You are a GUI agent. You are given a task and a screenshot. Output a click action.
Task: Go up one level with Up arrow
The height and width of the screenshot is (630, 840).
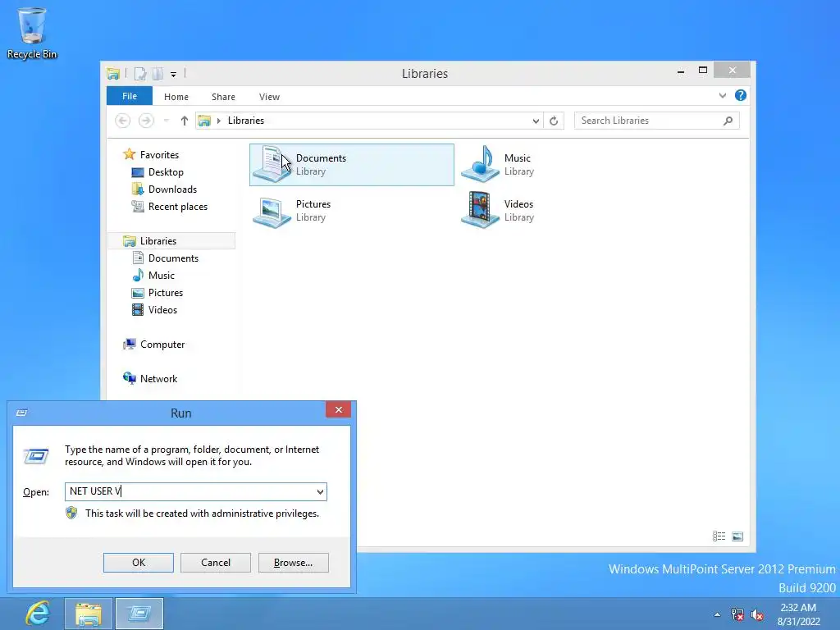(x=185, y=121)
